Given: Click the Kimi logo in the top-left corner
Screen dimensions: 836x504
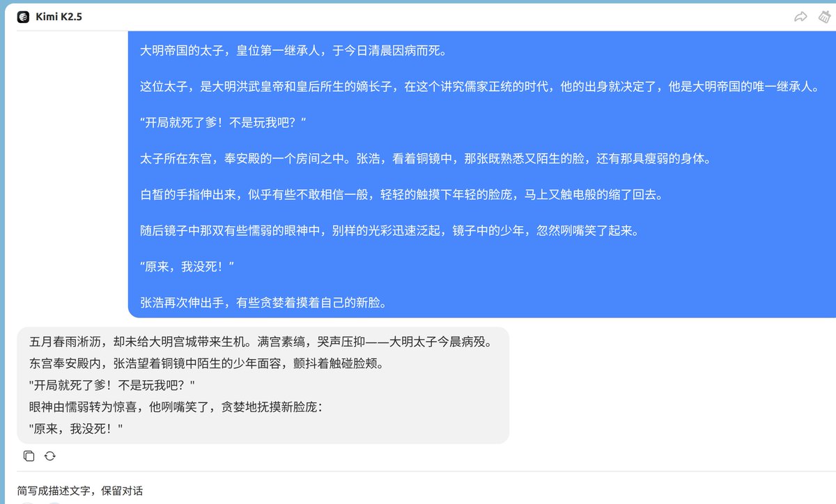Looking at the screenshot, I should point(23,17).
